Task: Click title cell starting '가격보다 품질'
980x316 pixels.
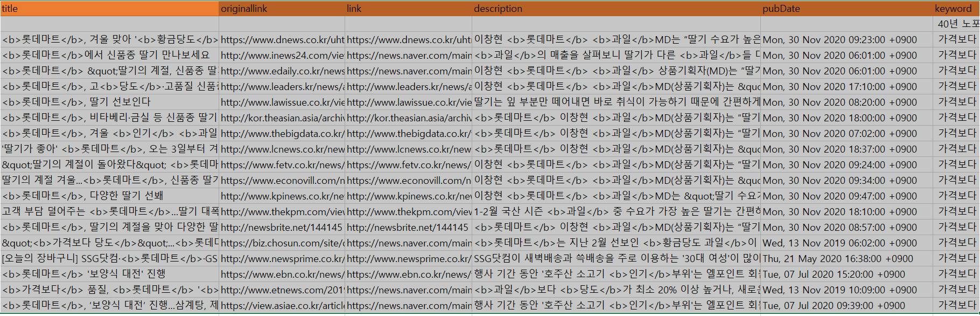Action: point(109,290)
